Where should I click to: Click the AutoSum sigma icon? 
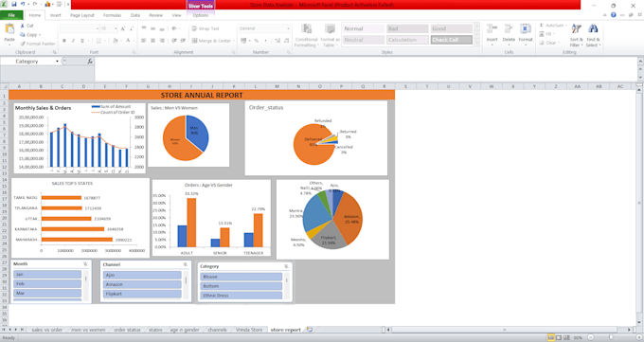coord(542,26)
